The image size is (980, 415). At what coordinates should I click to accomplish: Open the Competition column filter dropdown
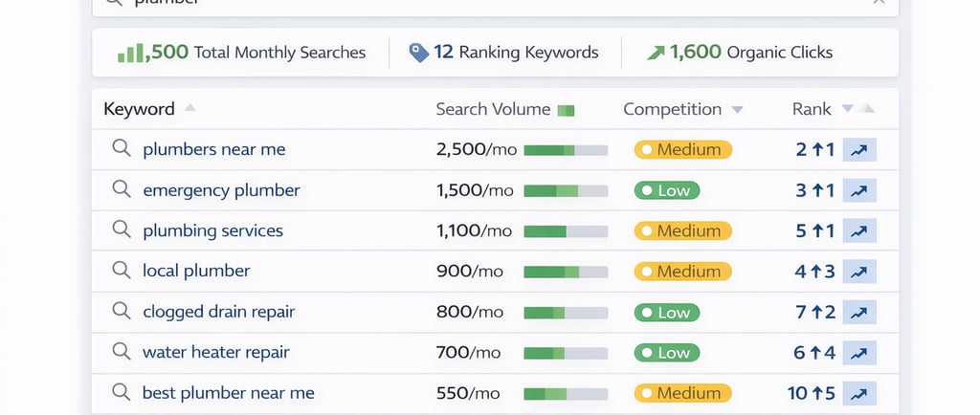737,110
